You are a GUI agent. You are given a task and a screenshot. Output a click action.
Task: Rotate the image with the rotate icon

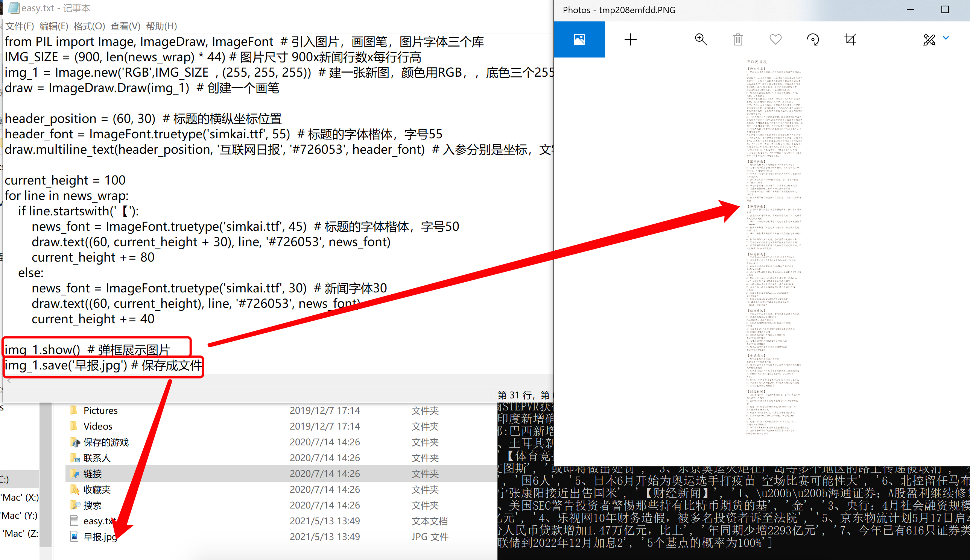click(813, 39)
